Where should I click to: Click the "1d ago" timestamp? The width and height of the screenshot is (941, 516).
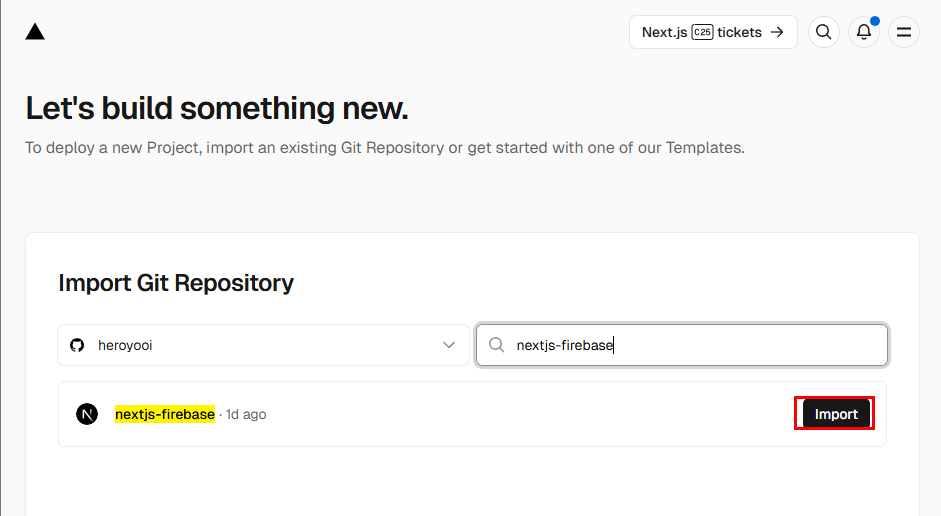246,414
